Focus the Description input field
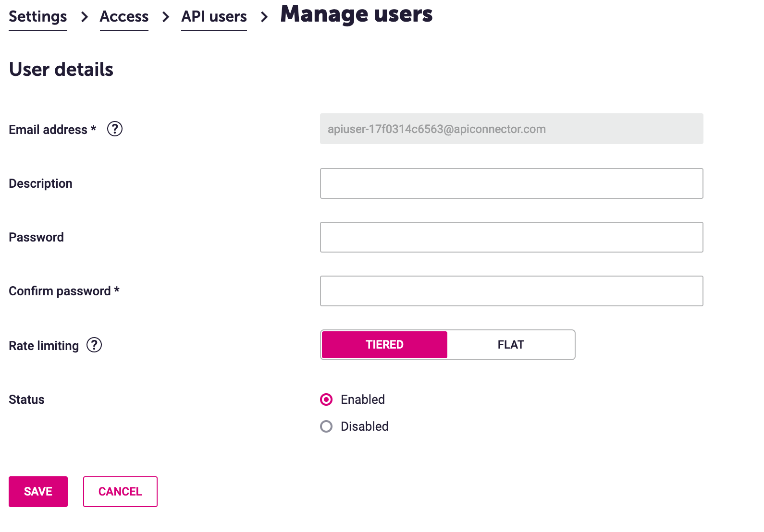The image size is (764, 532). coord(511,183)
